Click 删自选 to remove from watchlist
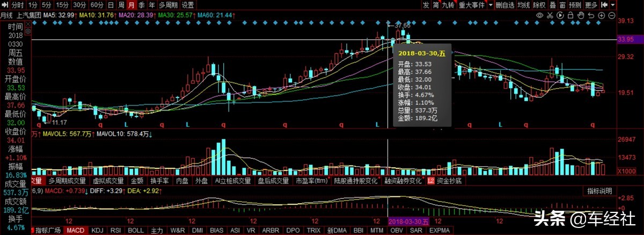Screen dimensions: 644x235 tap(505, 5)
